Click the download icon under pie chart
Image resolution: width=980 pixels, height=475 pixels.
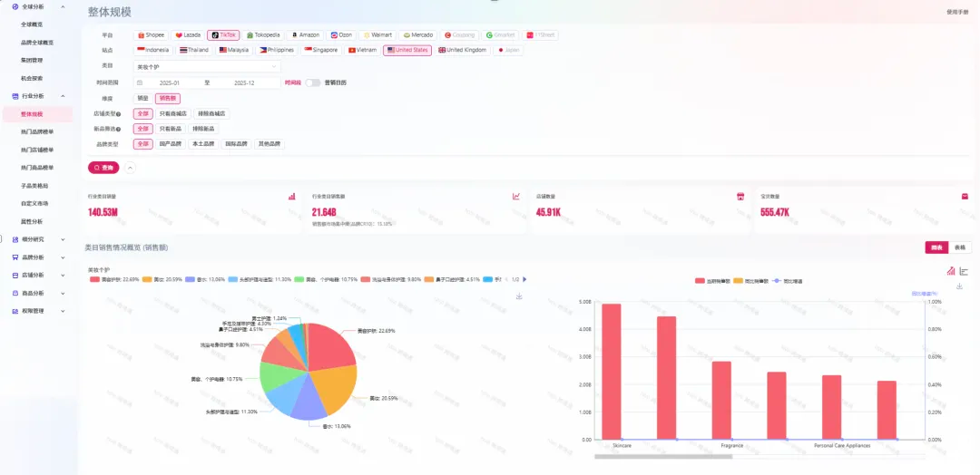pyautogui.click(x=519, y=296)
